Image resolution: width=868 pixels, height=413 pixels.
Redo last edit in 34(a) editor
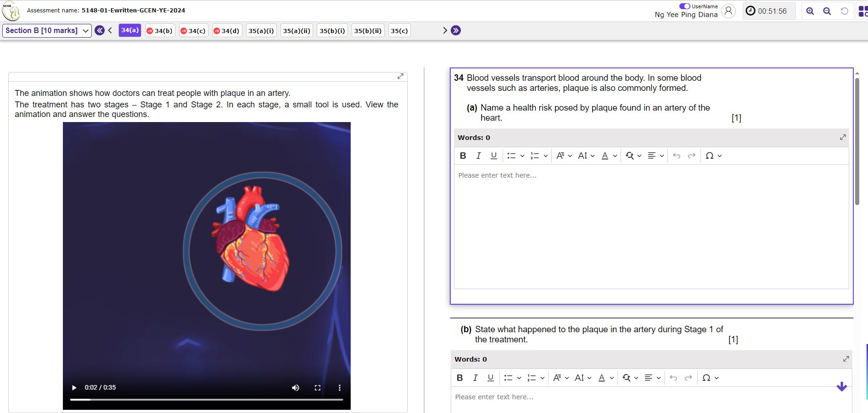[x=692, y=156]
